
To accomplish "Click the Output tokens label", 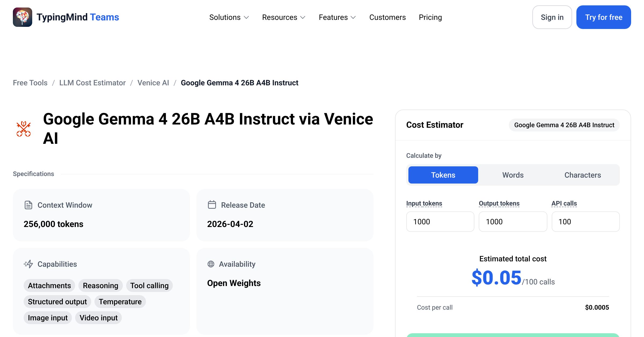I will point(499,203).
